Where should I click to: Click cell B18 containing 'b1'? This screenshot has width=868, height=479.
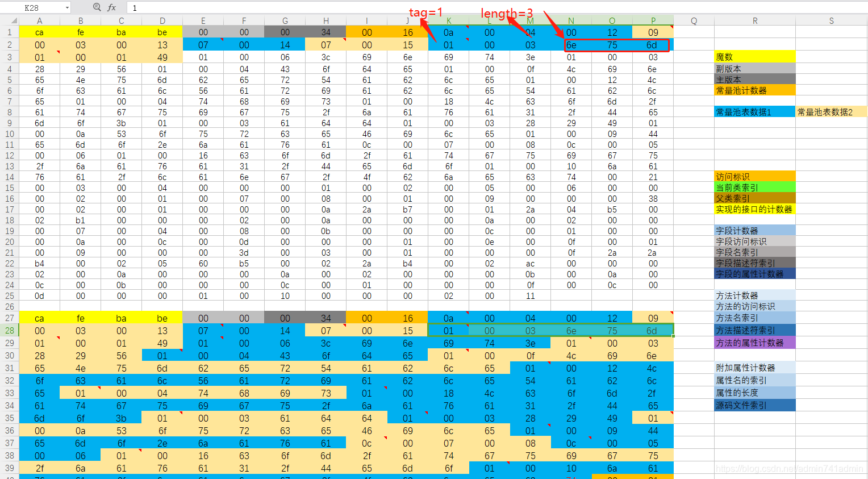(x=81, y=220)
